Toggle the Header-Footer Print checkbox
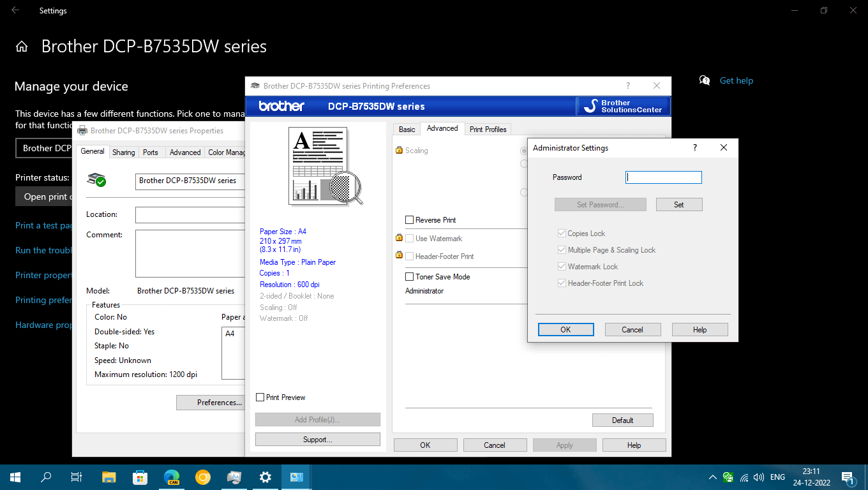Viewport: 868px width, 490px height. click(410, 256)
